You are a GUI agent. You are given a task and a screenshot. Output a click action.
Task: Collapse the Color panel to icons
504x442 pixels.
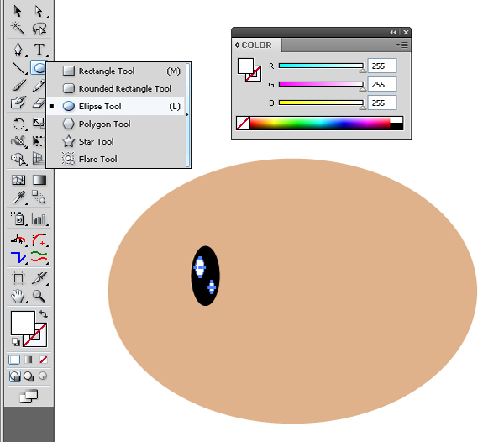click(393, 32)
